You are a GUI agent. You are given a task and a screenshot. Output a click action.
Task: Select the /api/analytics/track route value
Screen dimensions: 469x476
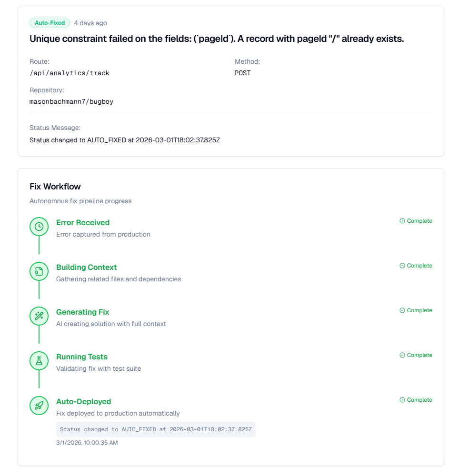coord(70,73)
